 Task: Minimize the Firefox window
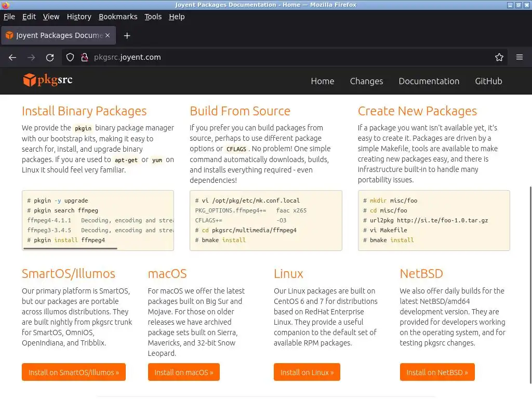(x=510, y=5)
